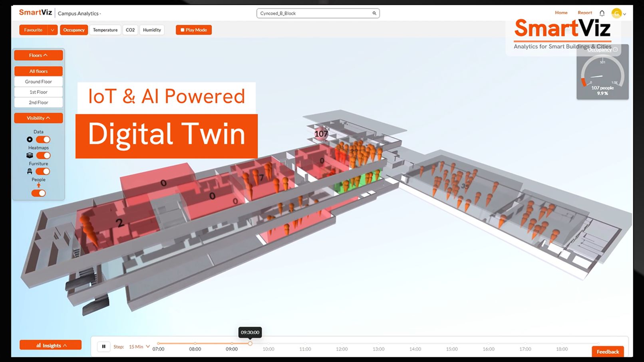Open the Report page
This screenshot has height=362, width=644.
pos(584,12)
